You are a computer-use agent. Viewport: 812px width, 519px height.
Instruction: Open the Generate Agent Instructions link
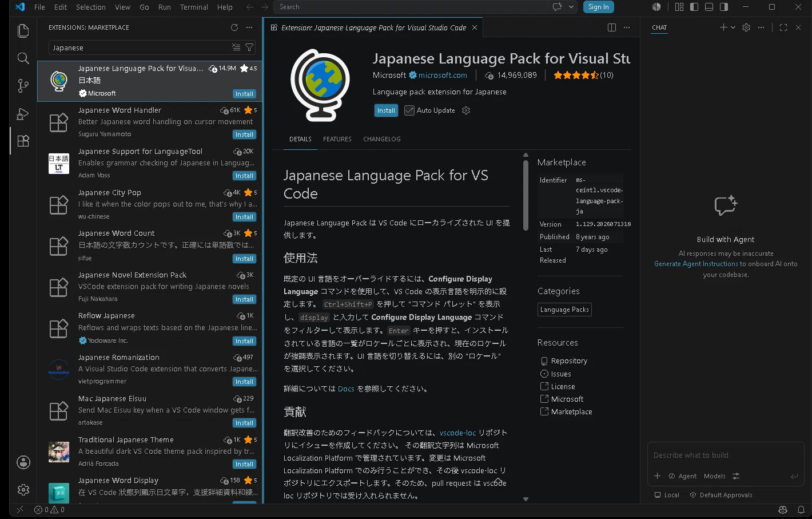[696, 264]
